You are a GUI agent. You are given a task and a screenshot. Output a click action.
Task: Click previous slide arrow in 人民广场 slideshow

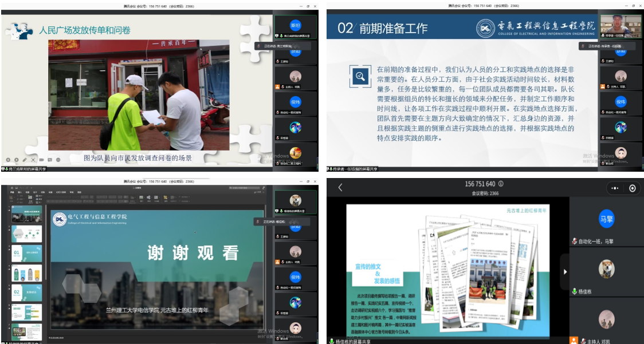click(x=8, y=159)
